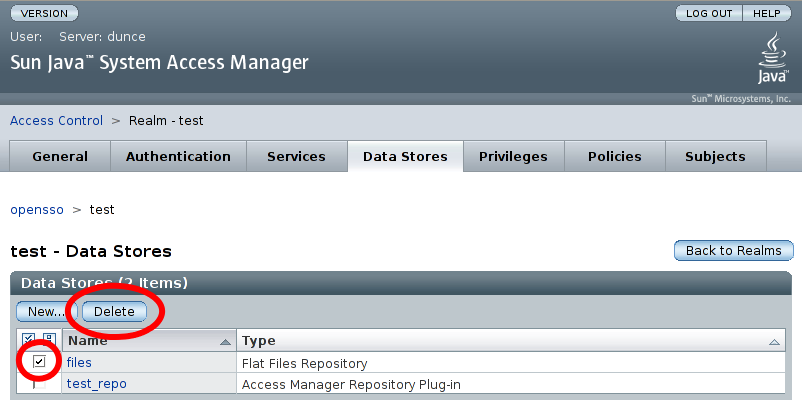Select the Privileges tab
802x405 pixels.
[x=513, y=157]
